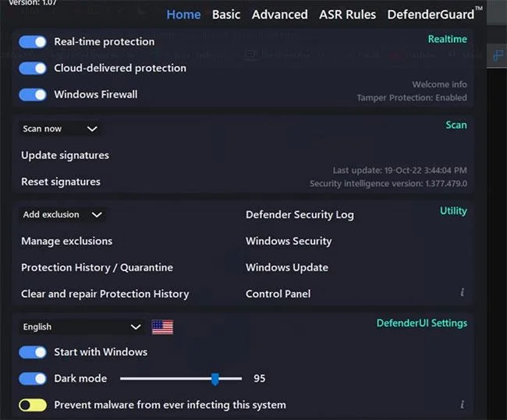Go to the ASR Rules tab
The width and height of the screenshot is (507, 420).
pos(347,15)
